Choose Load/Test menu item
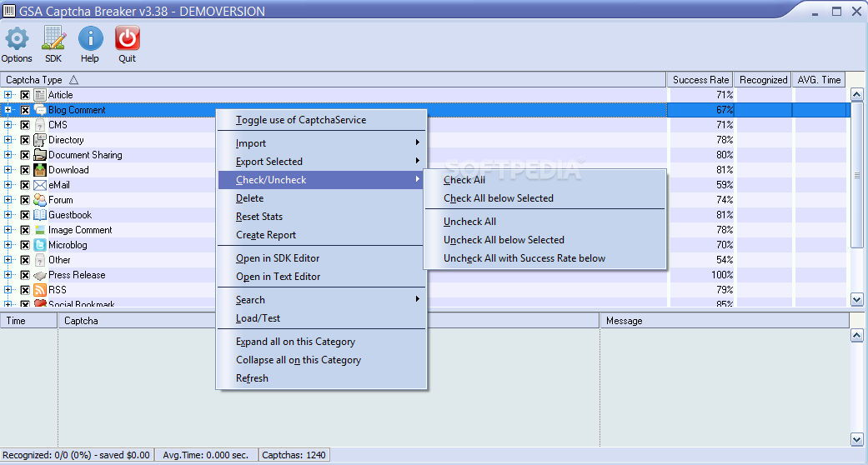This screenshot has height=465, width=868. (321, 318)
